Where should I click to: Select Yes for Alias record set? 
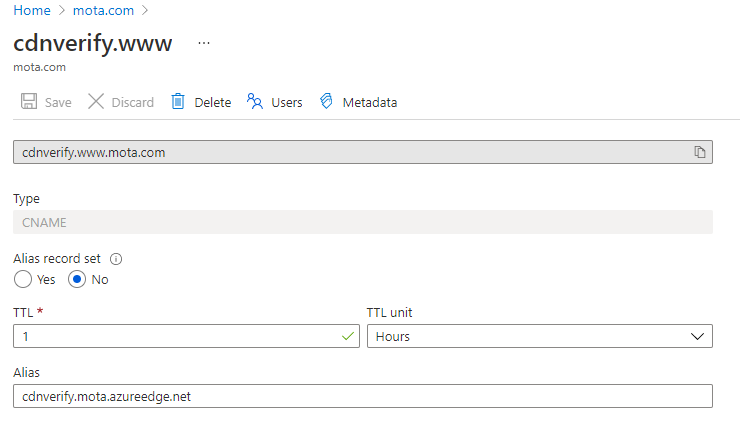(23, 280)
